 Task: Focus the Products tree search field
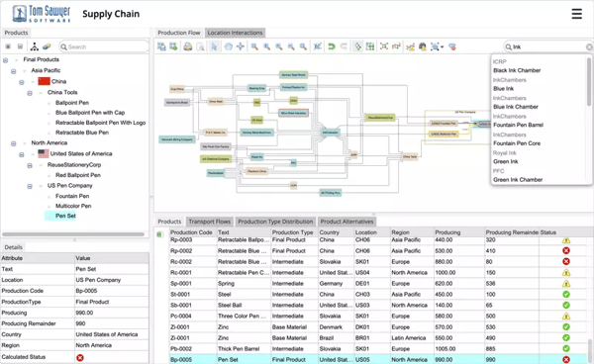104,46
